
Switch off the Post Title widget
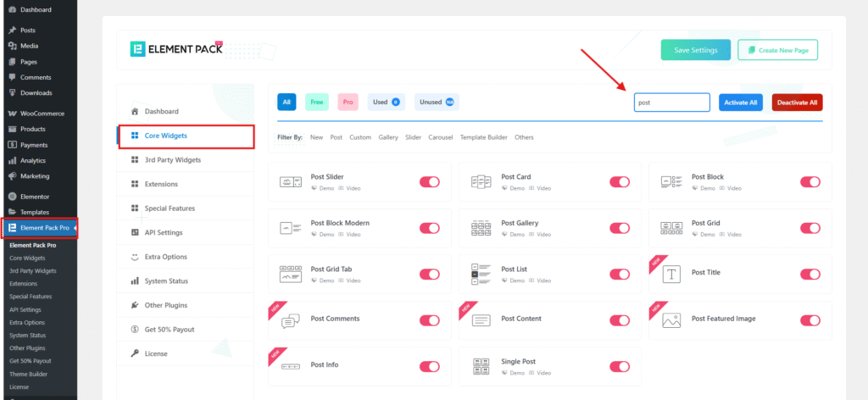coord(810,274)
